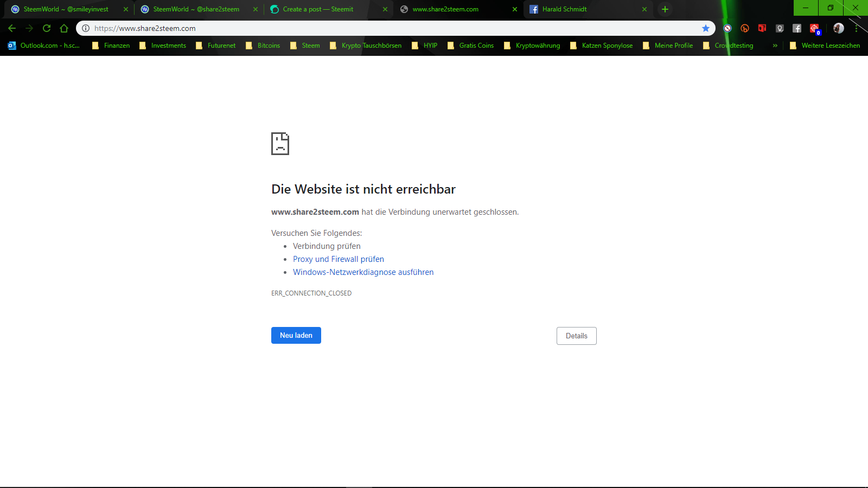Close the SteemWorld @share2steem tab
The width and height of the screenshot is (868, 488).
[x=256, y=9]
